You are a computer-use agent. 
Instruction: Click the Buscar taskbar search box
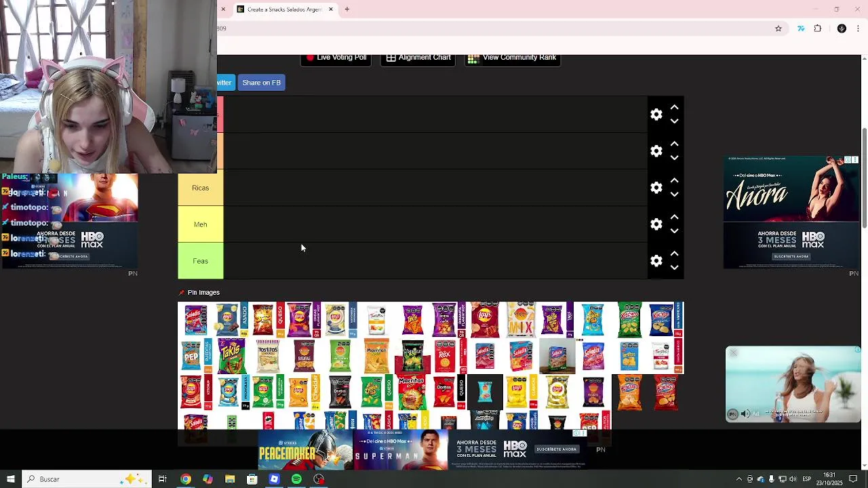(x=86, y=479)
